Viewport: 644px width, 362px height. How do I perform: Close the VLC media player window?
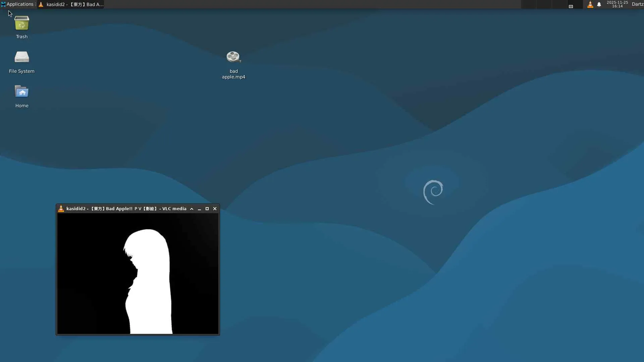(215, 209)
